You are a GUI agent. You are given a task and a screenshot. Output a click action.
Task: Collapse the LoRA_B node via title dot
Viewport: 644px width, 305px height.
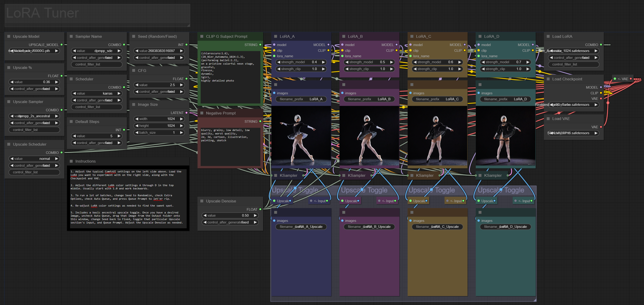344,36
